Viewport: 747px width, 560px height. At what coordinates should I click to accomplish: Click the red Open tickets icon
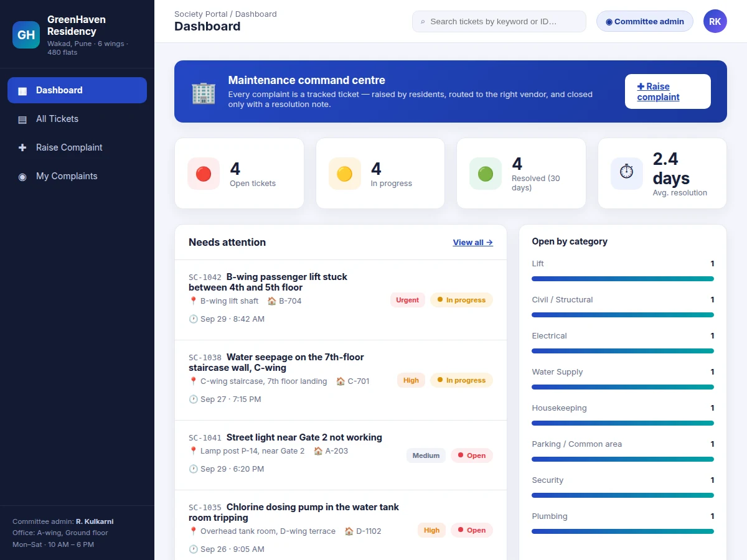click(x=204, y=174)
